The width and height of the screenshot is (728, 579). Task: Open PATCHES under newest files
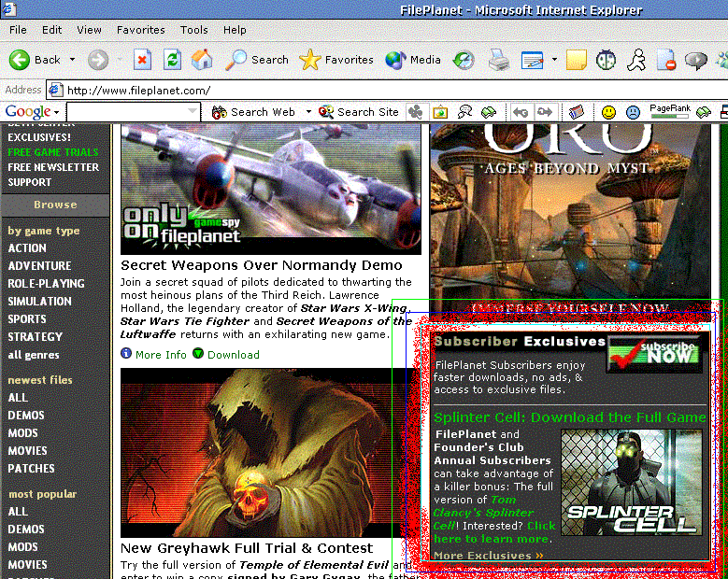click(31, 469)
